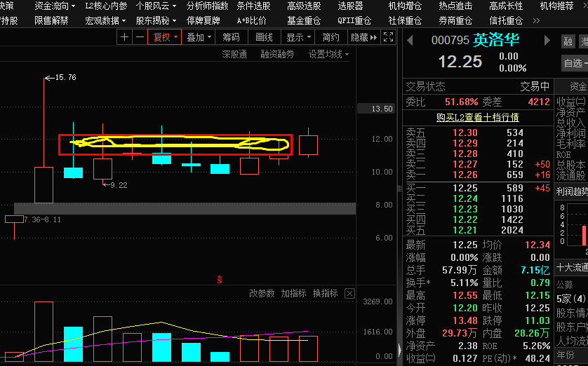Open 宏观数据 menu dropdown
Image resolution: width=588 pixels, height=366 pixels.
tap(105, 20)
